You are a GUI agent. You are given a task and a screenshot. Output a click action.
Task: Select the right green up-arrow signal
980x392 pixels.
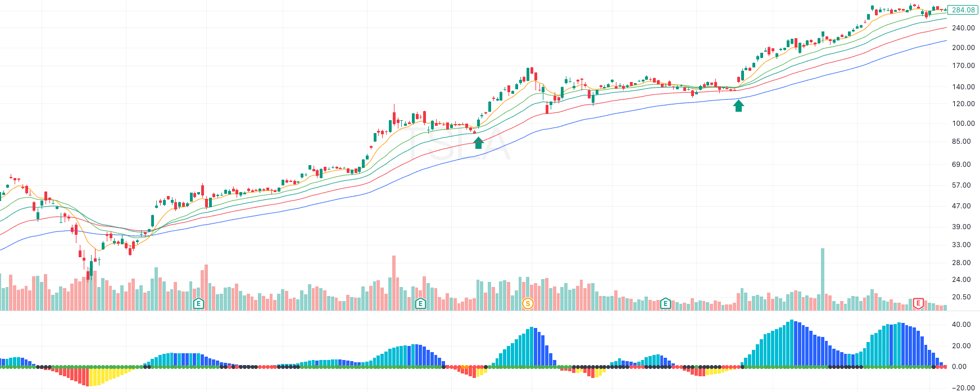pos(738,106)
